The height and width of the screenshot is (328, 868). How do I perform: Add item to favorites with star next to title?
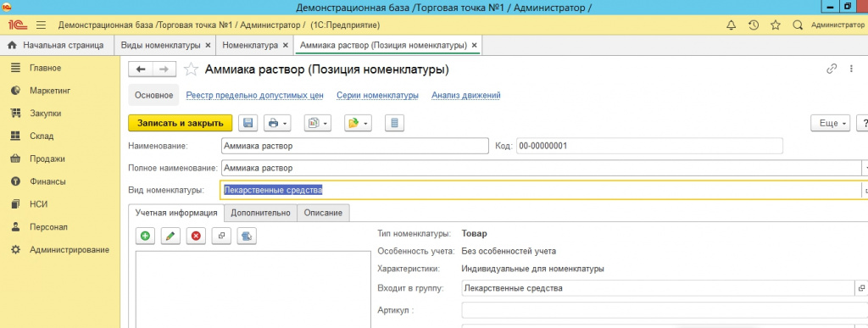[x=191, y=69]
